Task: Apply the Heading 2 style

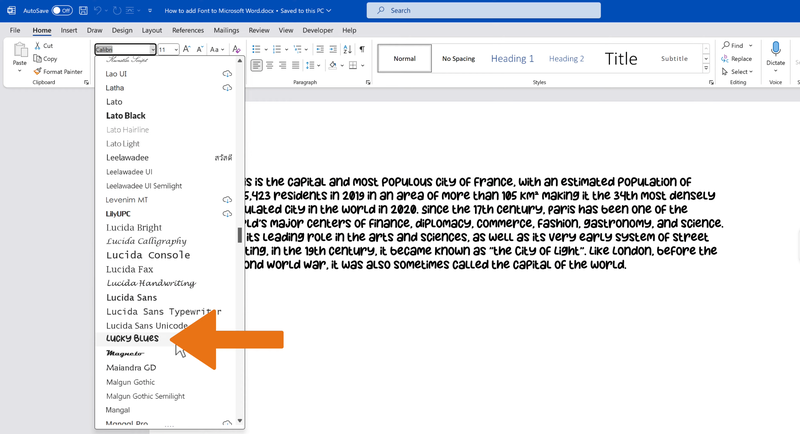Action: pyautogui.click(x=566, y=58)
